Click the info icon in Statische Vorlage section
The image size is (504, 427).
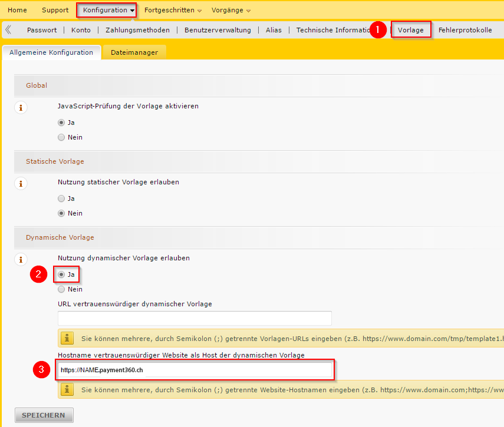click(21, 183)
